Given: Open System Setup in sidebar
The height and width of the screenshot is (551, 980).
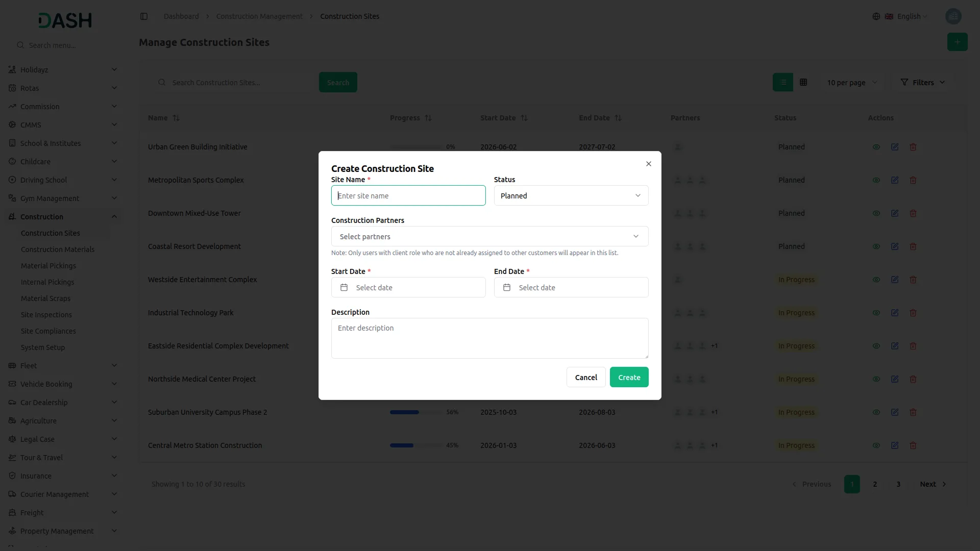Looking at the screenshot, I should 43,347.
